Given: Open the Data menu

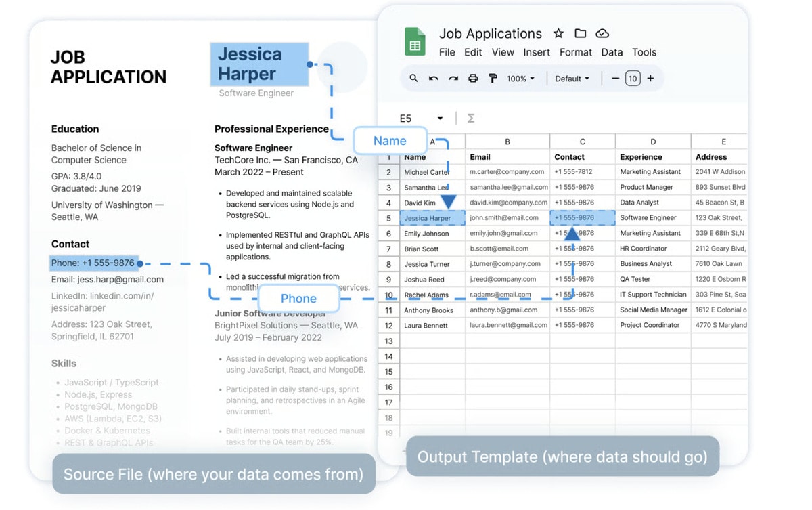Looking at the screenshot, I should point(612,52).
